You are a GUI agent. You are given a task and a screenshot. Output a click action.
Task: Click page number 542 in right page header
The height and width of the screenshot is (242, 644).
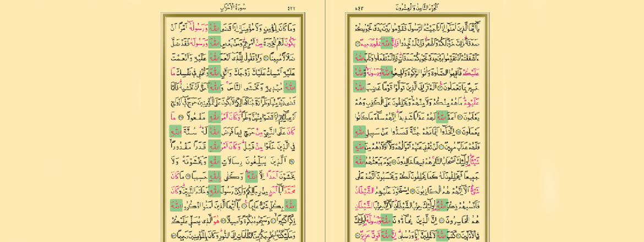(x=359, y=8)
